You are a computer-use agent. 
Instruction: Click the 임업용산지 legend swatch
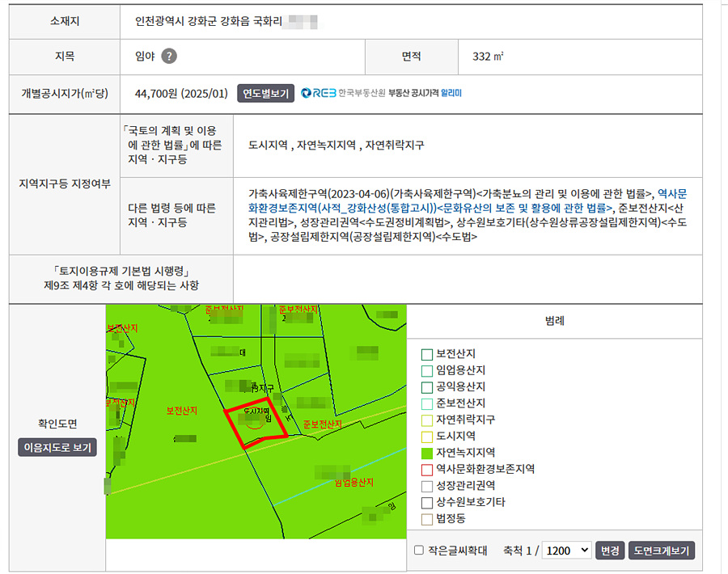[x=426, y=370]
